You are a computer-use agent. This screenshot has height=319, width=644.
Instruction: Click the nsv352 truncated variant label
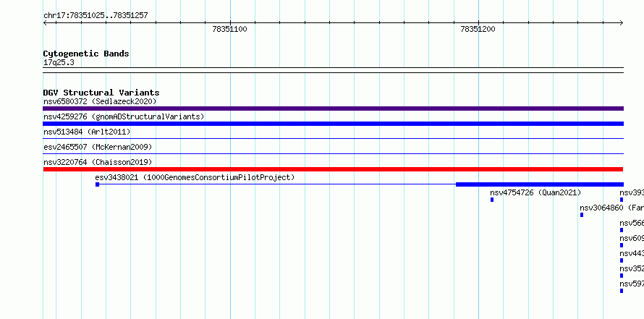(x=632, y=268)
